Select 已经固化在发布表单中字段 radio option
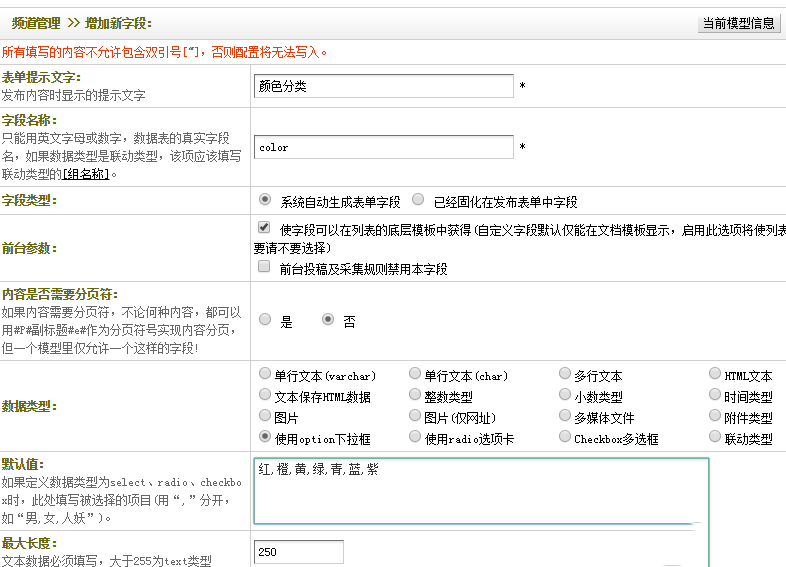 coord(418,200)
